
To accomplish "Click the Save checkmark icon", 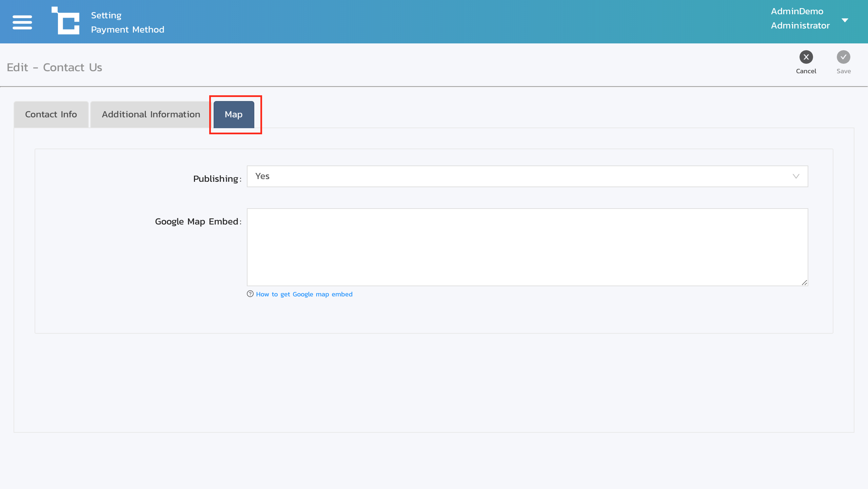I will tap(843, 57).
